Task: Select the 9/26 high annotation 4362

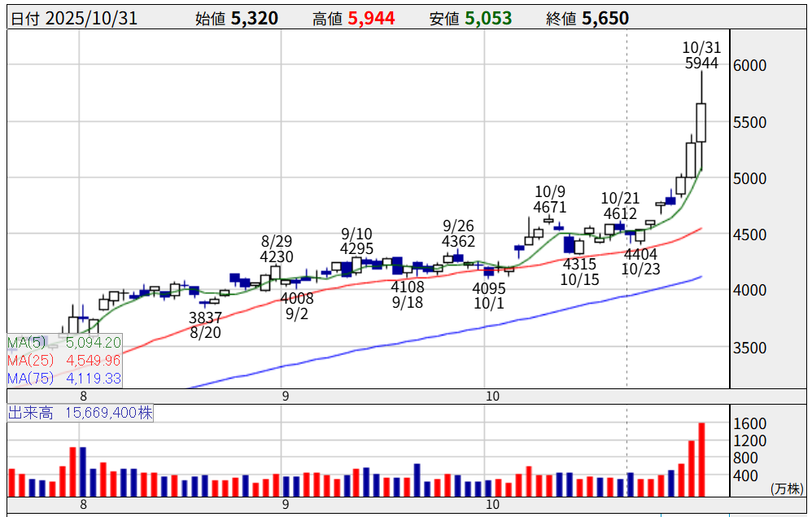Action: [458, 242]
